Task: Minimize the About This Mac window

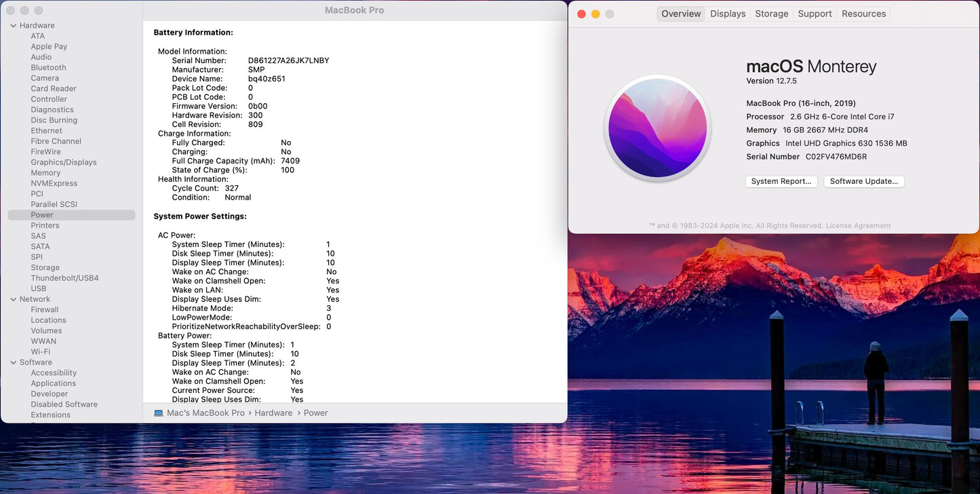Action: pos(595,14)
